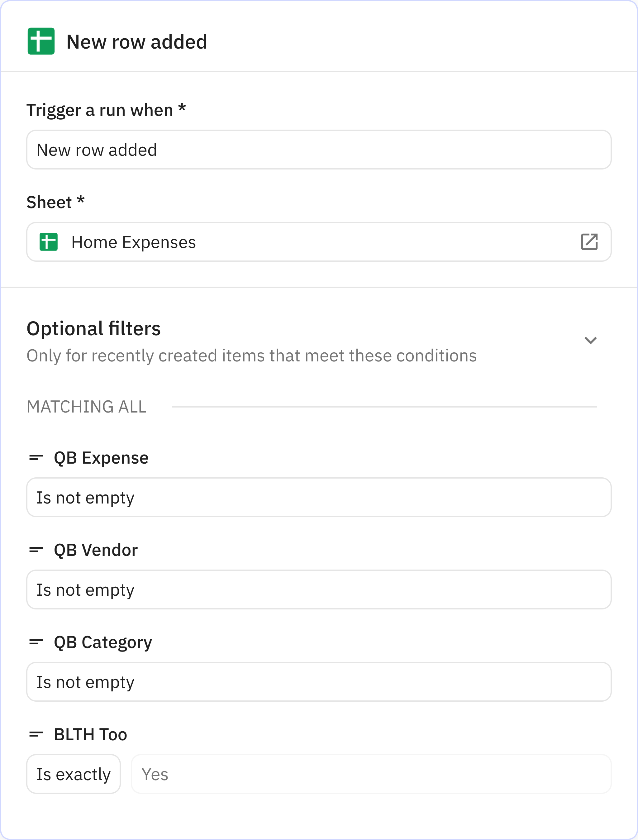638x840 pixels.
Task: Click the 'Trigger a run when' label
Action: (x=106, y=109)
